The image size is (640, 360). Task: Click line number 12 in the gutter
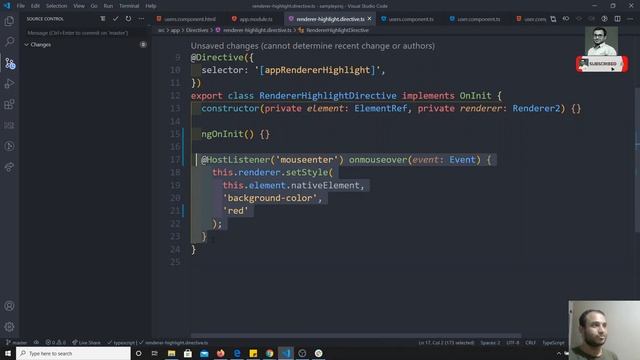175,96
